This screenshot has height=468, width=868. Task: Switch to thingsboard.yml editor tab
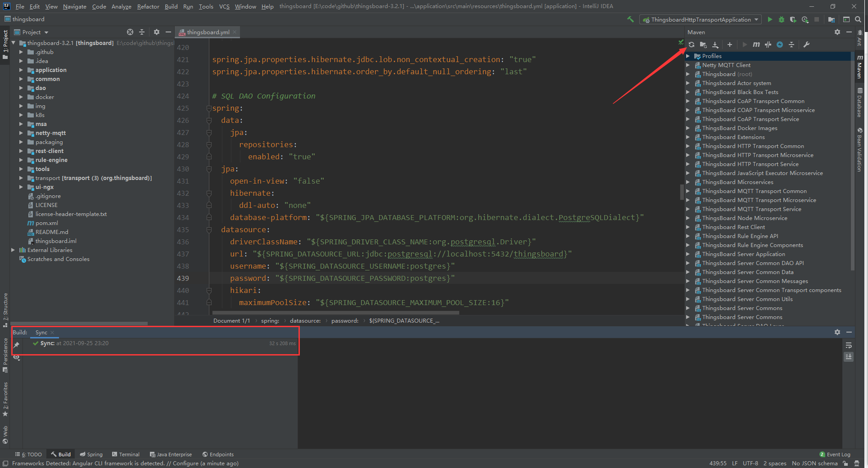click(208, 32)
